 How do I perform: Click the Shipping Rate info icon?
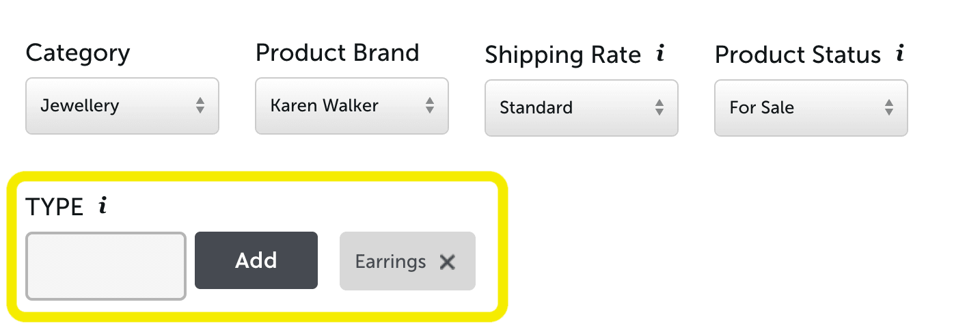click(x=660, y=54)
